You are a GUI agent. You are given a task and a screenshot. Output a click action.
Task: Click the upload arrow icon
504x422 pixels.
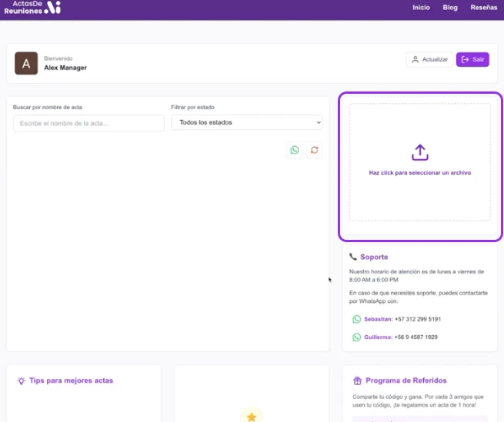coord(419,152)
